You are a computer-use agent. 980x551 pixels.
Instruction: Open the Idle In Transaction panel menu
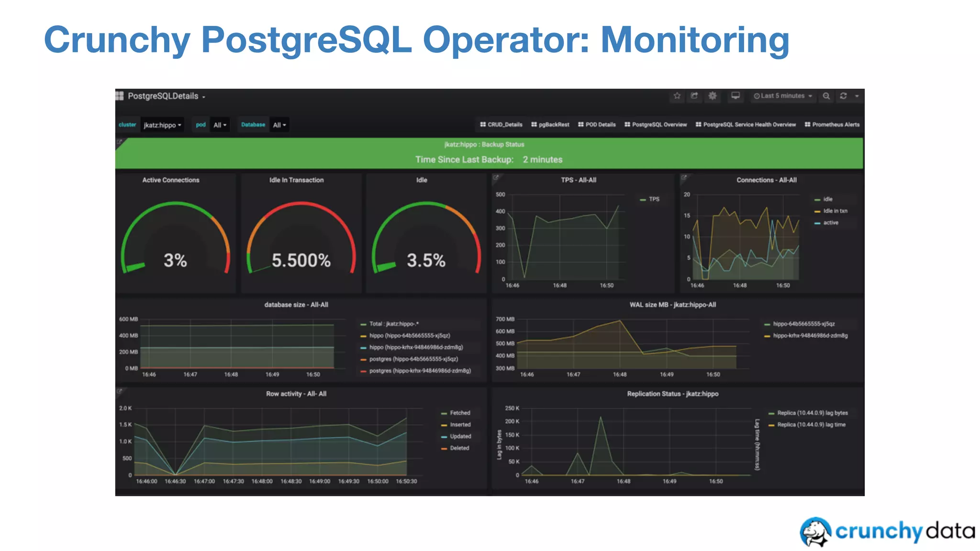pos(297,180)
